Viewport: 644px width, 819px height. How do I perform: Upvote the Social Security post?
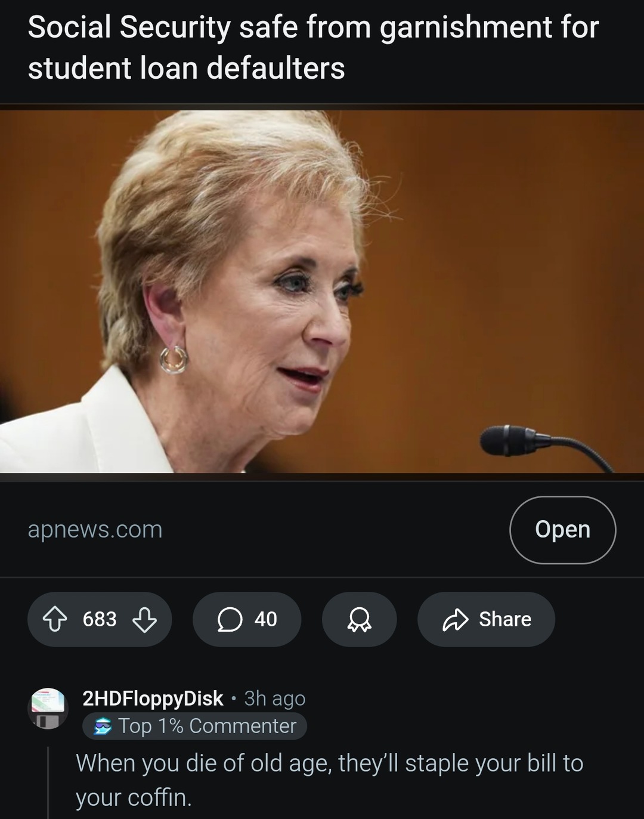(x=55, y=619)
